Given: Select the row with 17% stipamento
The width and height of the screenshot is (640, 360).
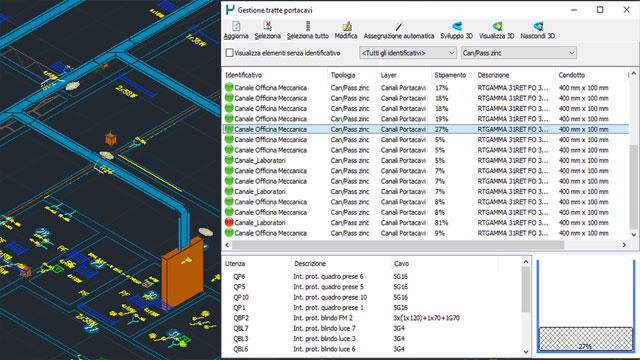Looking at the screenshot, I should 426,87.
